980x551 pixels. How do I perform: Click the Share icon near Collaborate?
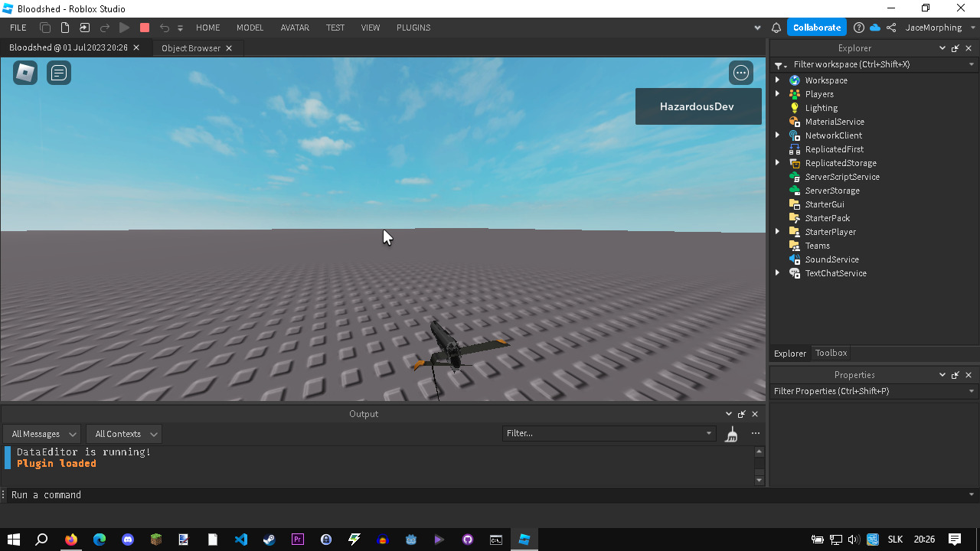pyautogui.click(x=890, y=28)
